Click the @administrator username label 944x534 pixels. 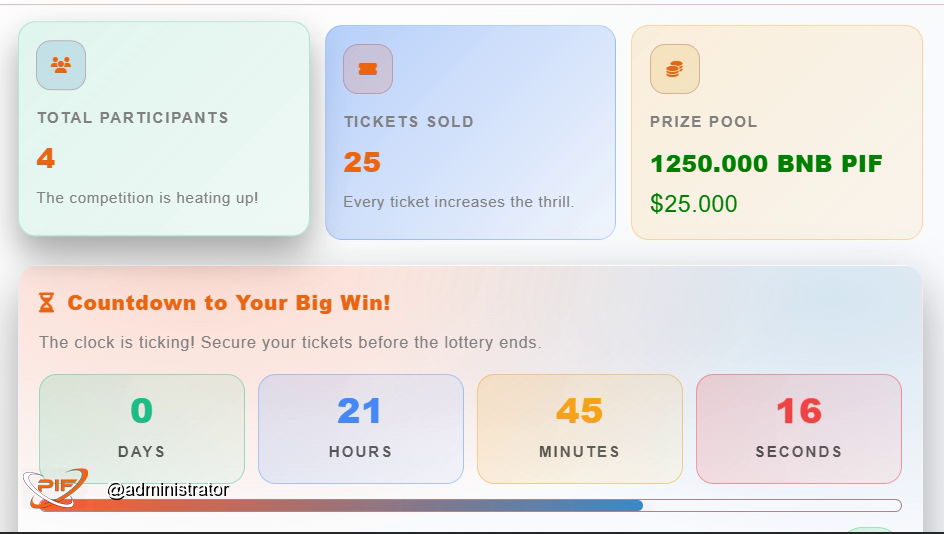(x=168, y=490)
